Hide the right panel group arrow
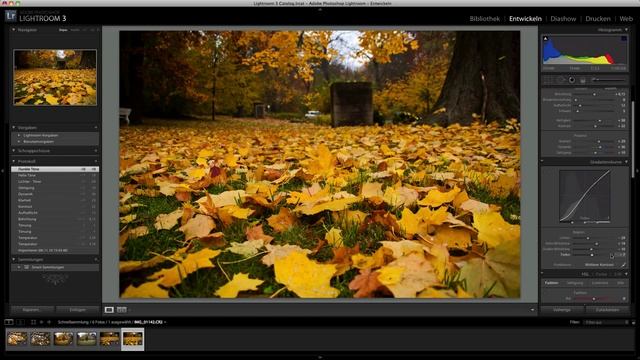Screen dimensions: 640x360 (638, 171)
